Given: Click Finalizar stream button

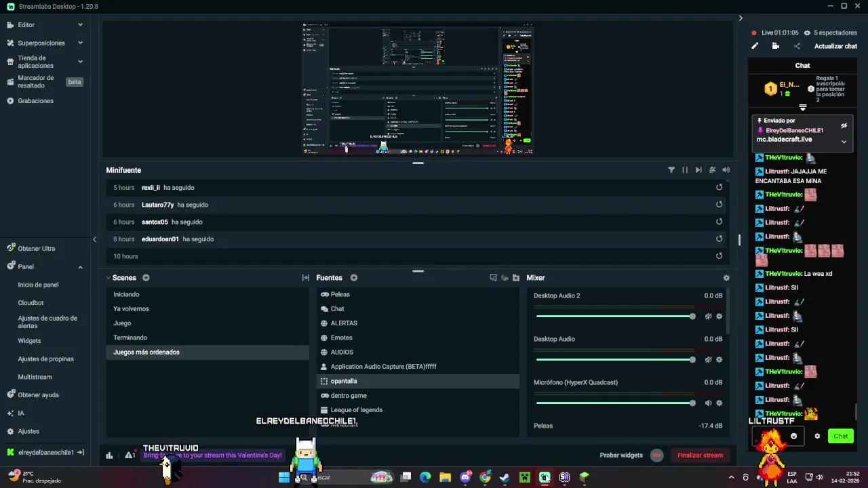Looking at the screenshot, I should [700, 455].
